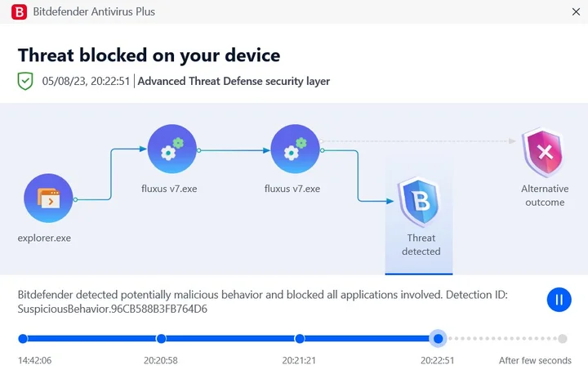Close the Bitdefender threat window
This screenshot has height=392, width=588.
(x=576, y=12)
